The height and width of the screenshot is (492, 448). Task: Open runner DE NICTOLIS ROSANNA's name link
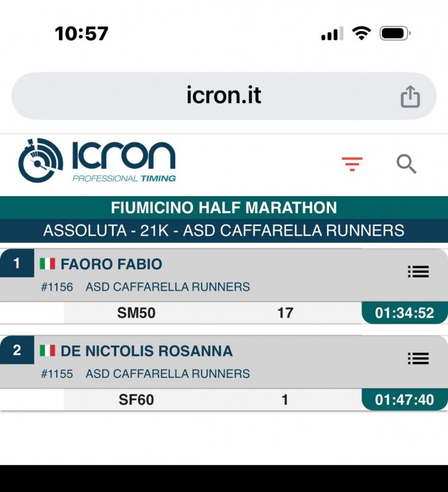[x=147, y=351]
